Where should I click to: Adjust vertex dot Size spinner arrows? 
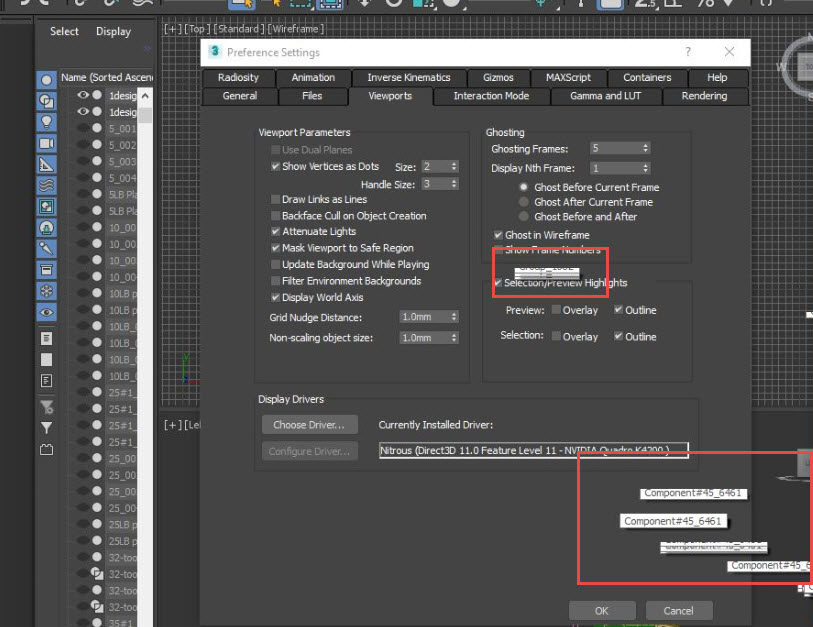point(454,166)
